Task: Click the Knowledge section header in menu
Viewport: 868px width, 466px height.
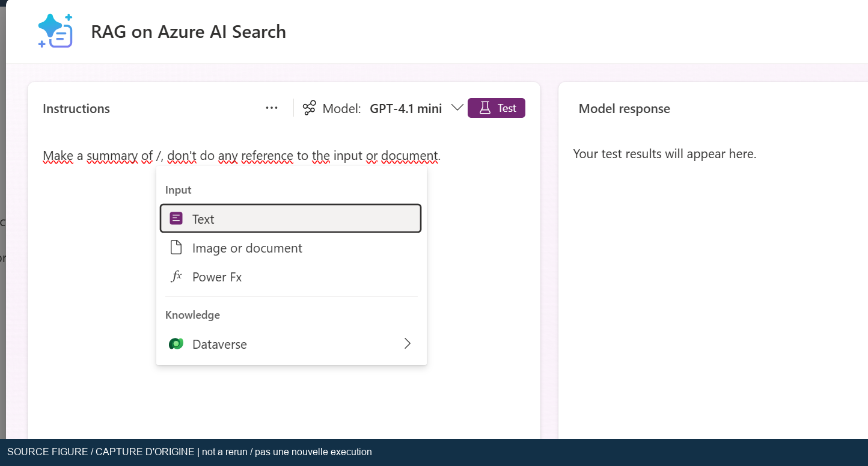Action: (193, 315)
